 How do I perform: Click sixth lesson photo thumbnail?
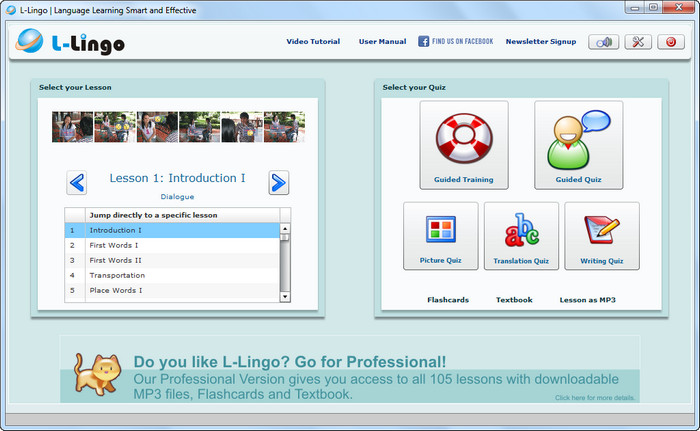284,127
